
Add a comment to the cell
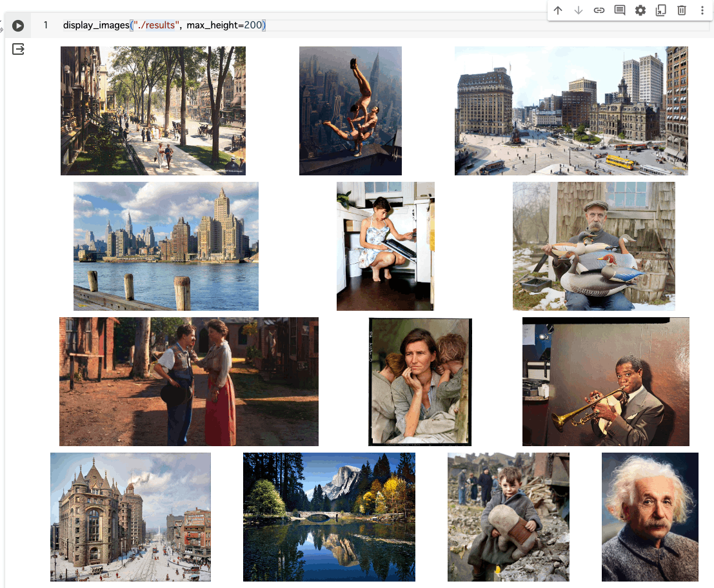tap(620, 10)
